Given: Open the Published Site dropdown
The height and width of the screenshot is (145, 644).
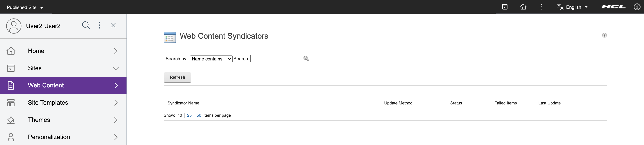Looking at the screenshot, I should 25,7.
